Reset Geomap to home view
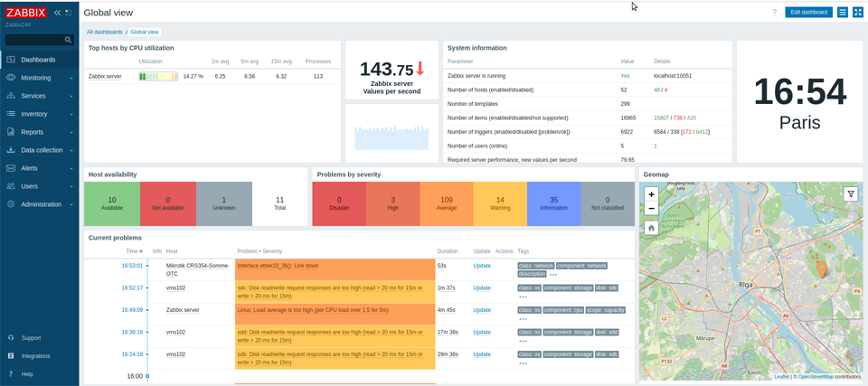The height and width of the screenshot is (386, 868). click(x=652, y=228)
